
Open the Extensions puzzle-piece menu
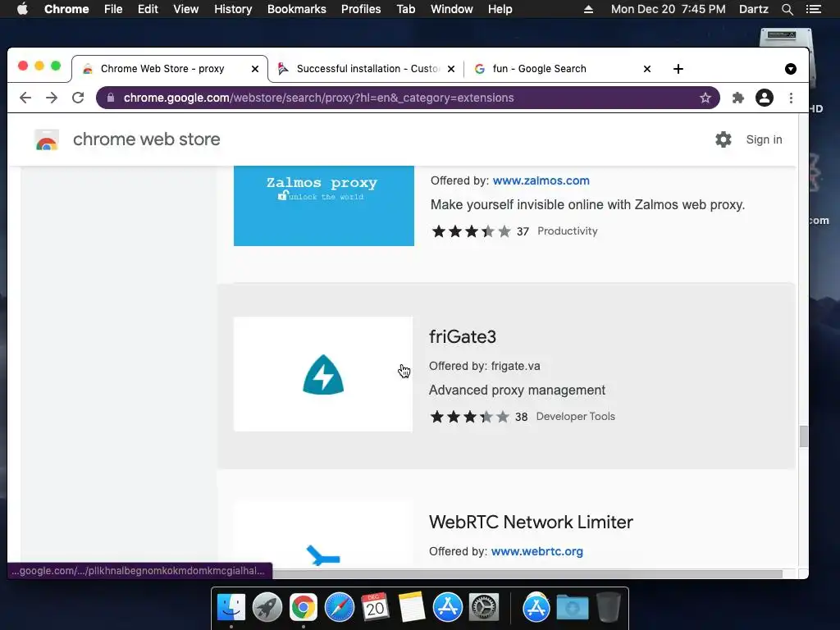(738, 98)
